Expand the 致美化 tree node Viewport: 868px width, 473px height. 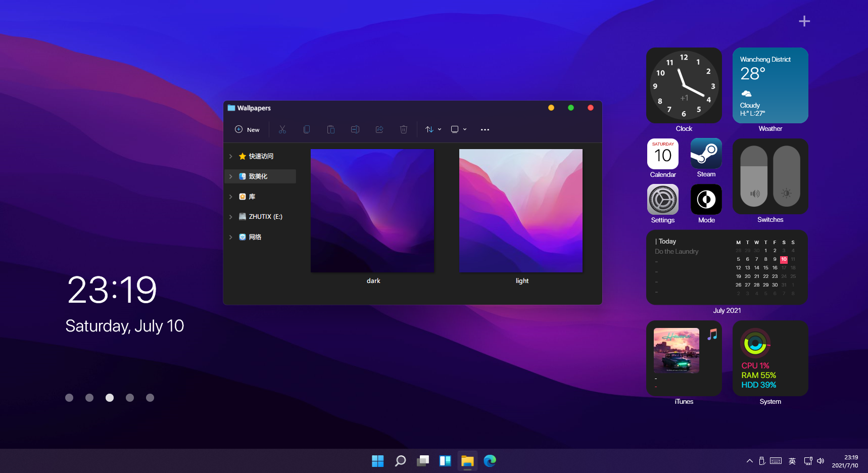tap(231, 176)
